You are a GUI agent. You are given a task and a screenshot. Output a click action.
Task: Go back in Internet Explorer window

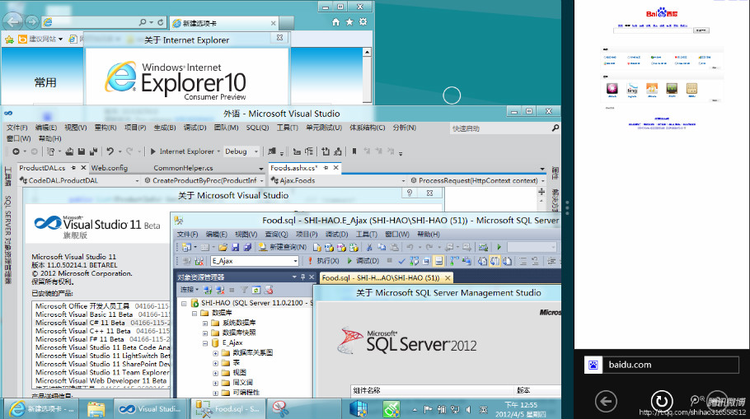point(13,22)
